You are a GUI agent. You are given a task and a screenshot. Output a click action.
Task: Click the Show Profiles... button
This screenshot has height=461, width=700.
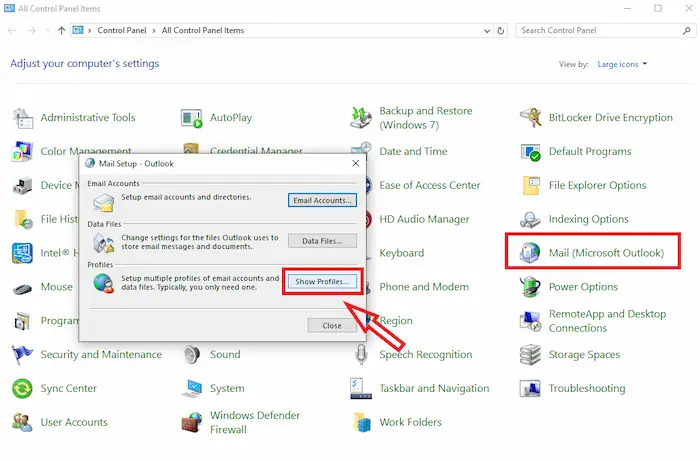[x=322, y=282]
